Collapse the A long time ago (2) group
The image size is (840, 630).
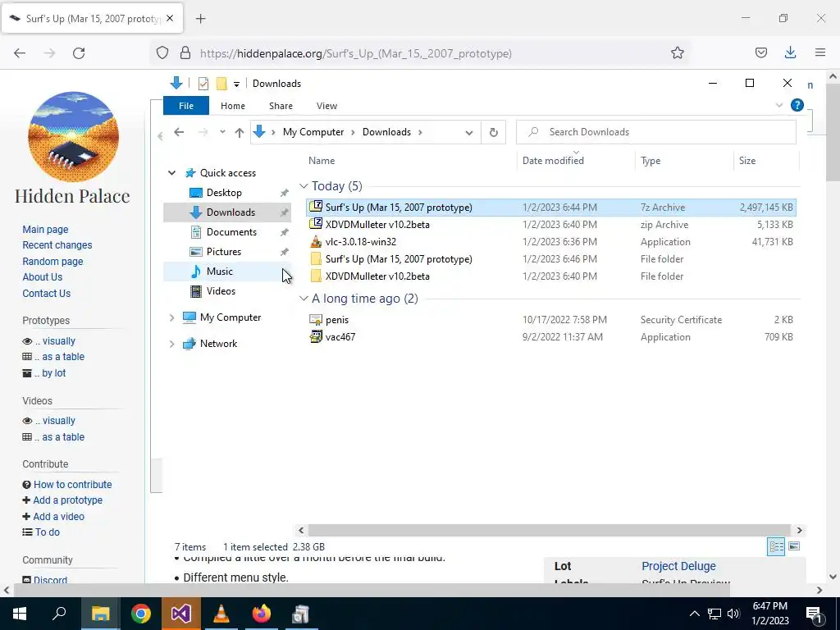[x=304, y=299]
